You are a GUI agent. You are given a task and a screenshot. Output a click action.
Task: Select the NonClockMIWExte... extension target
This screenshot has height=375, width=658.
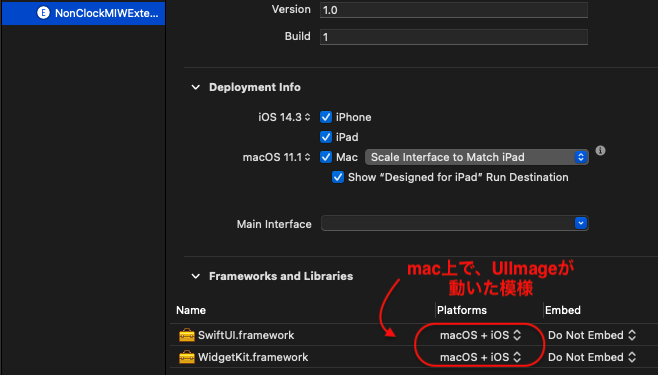click(84, 13)
